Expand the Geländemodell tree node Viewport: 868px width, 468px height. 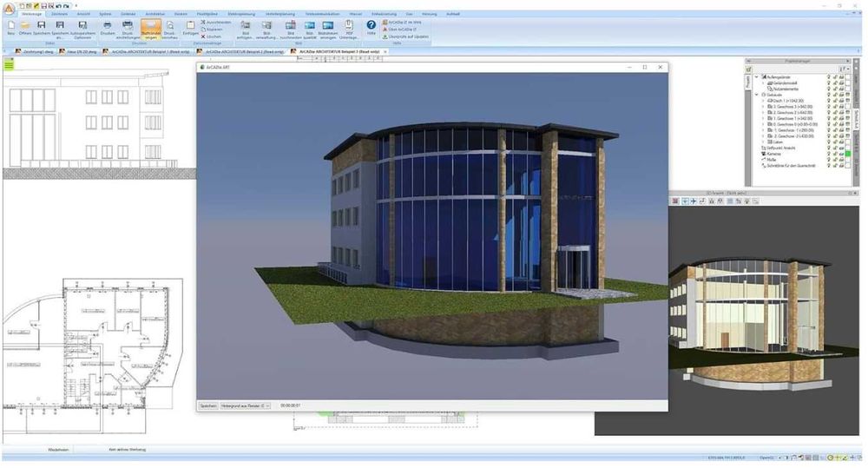(x=763, y=83)
